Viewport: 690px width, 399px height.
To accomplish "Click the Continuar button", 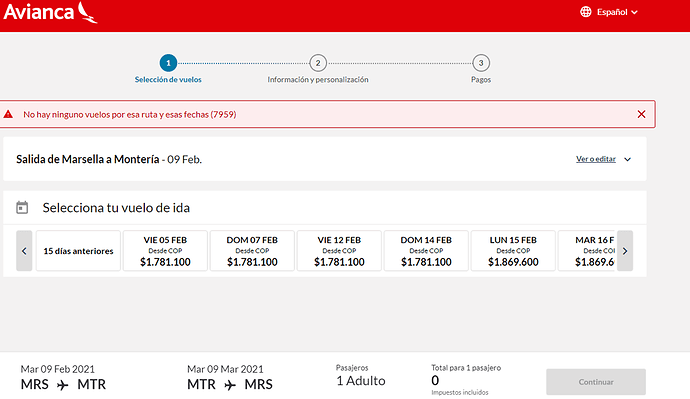I will [596, 382].
